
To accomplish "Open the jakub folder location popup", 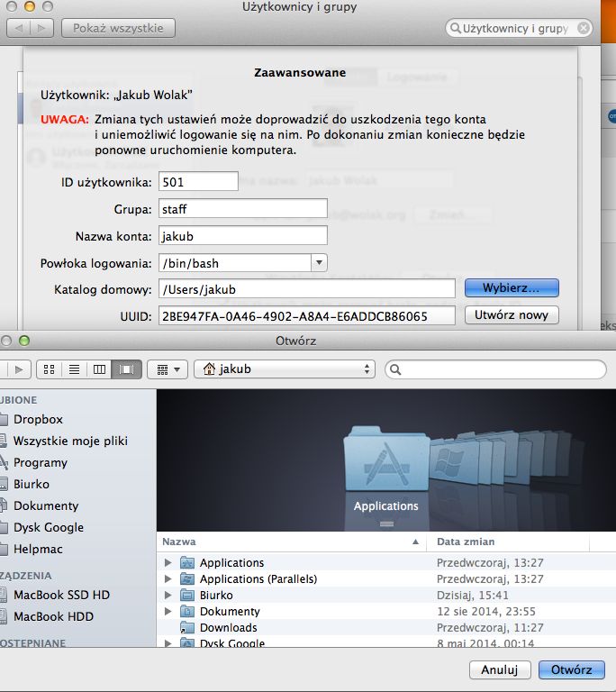I will 285,369.
